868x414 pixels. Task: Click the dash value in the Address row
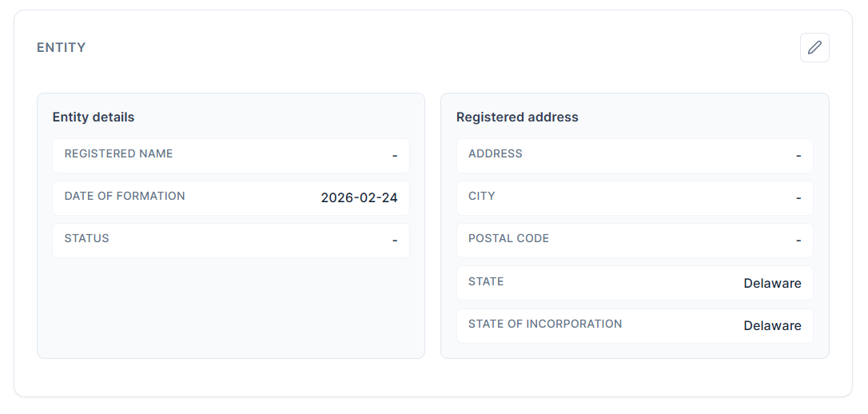point(798,156)
